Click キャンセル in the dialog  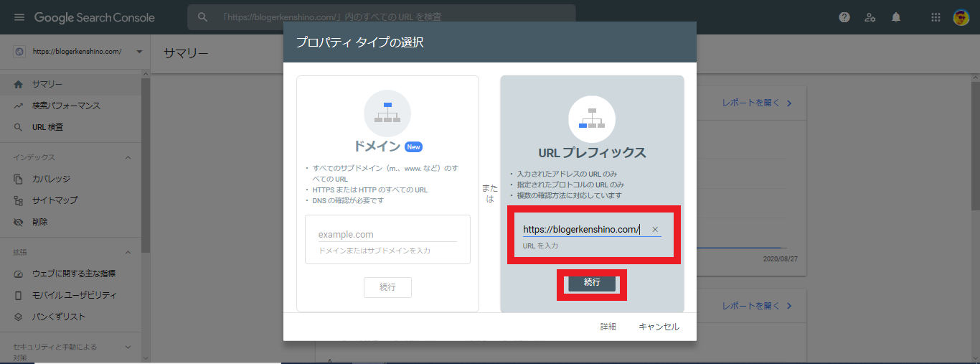(x=659, y=327)
